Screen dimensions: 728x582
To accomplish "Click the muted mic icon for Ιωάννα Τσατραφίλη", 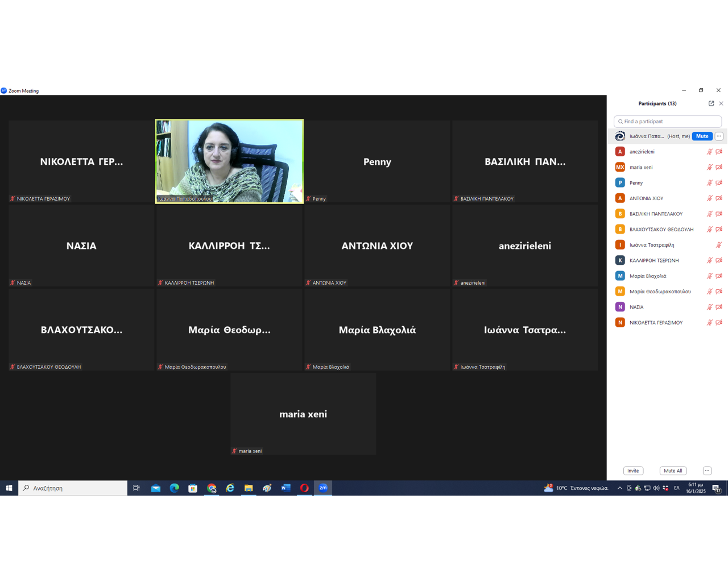I will pos(718,245).
